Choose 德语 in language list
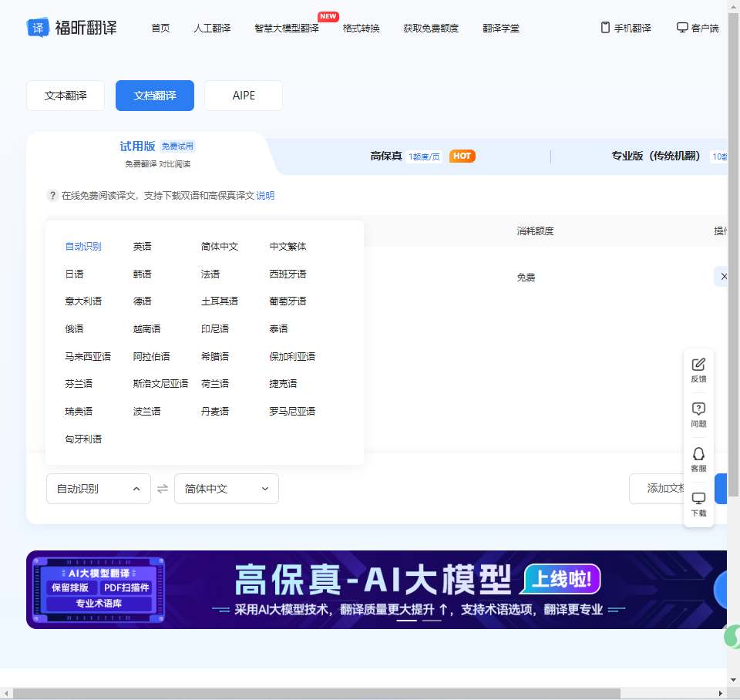This screenshot has height=700, width=740. (x=142, y=301)
